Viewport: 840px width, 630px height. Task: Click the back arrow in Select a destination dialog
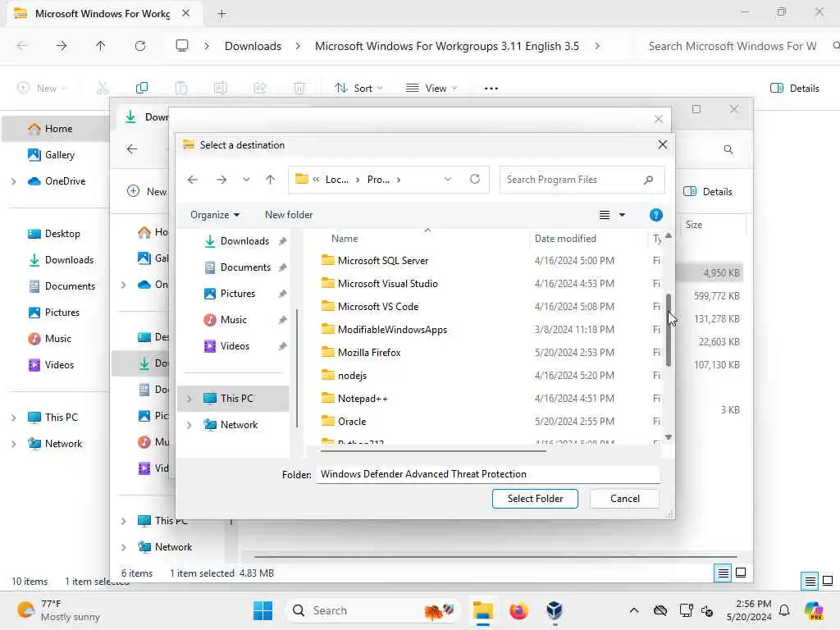(193, 180)
